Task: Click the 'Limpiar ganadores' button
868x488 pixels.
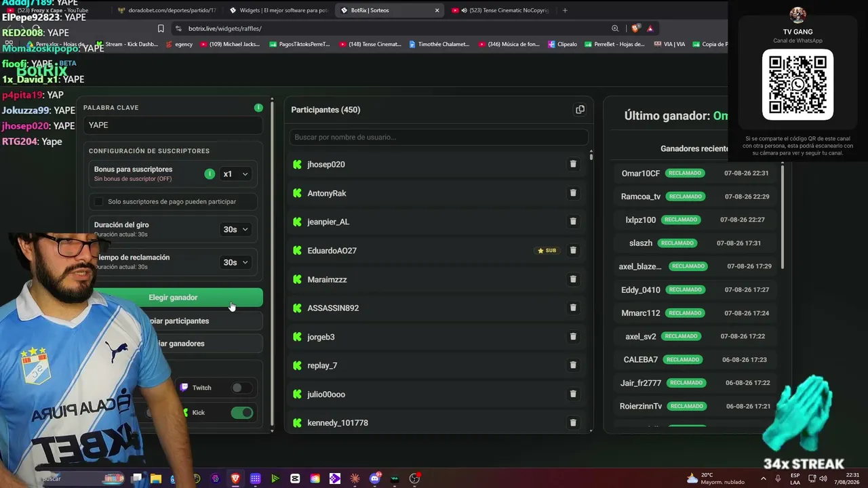Action: pyautogui.click(x=173, y=344)
